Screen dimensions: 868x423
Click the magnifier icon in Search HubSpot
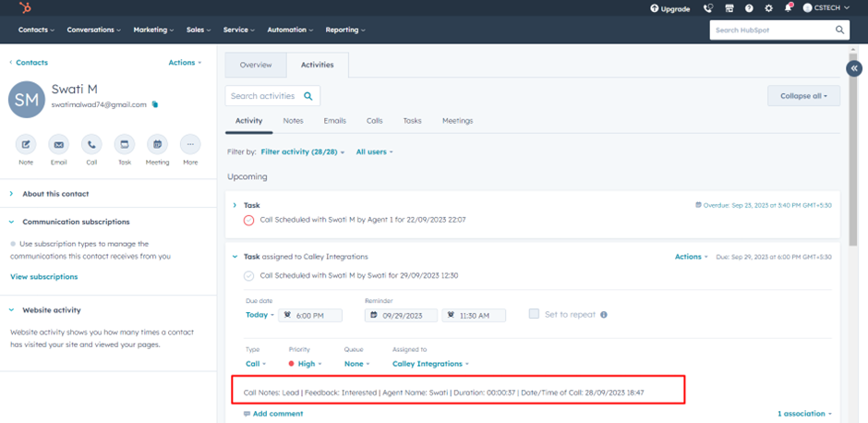839,30
